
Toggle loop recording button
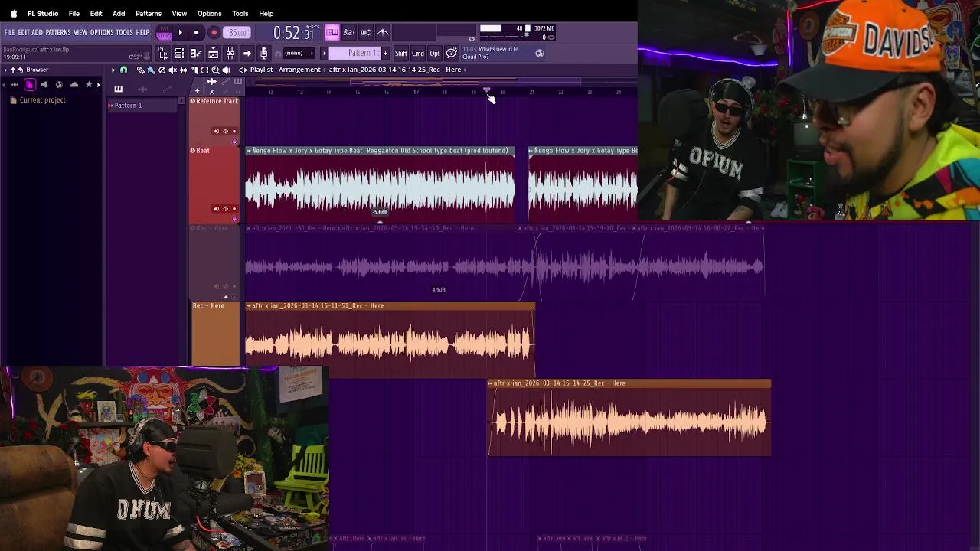click(x=366, y=32)
